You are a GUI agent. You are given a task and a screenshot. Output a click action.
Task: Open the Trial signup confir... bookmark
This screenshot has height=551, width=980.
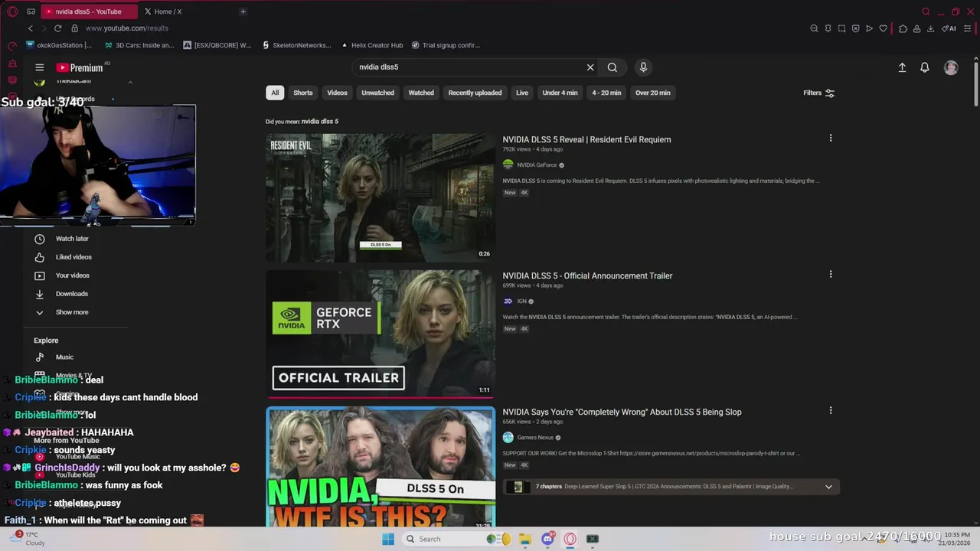(x=446, y=45)
